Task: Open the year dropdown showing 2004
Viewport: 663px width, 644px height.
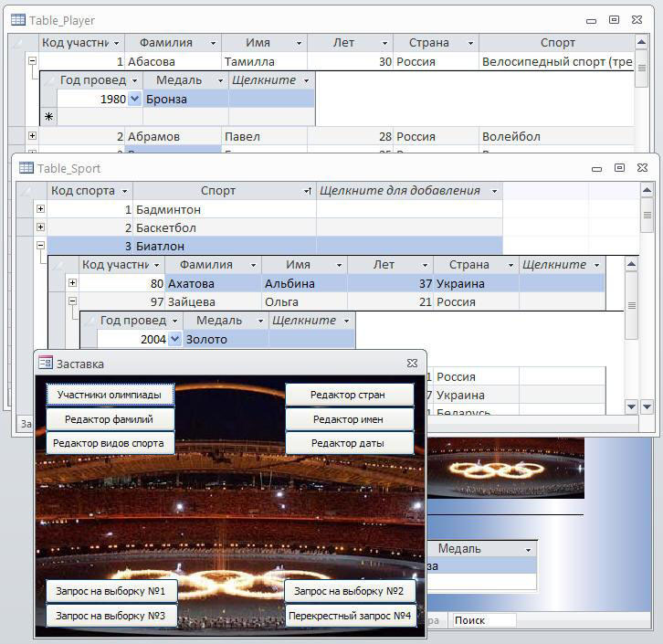Action: coord(175,339)
